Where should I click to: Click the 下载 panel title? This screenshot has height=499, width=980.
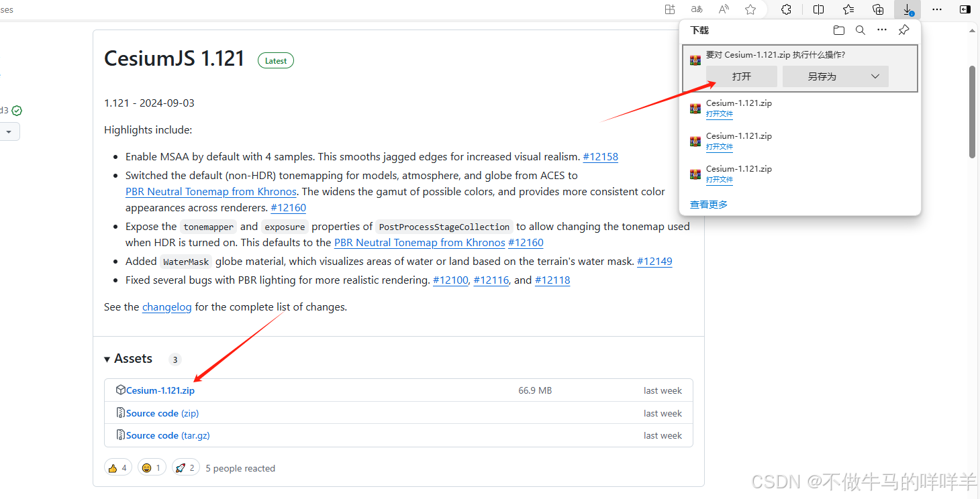(x=699, y=30)
